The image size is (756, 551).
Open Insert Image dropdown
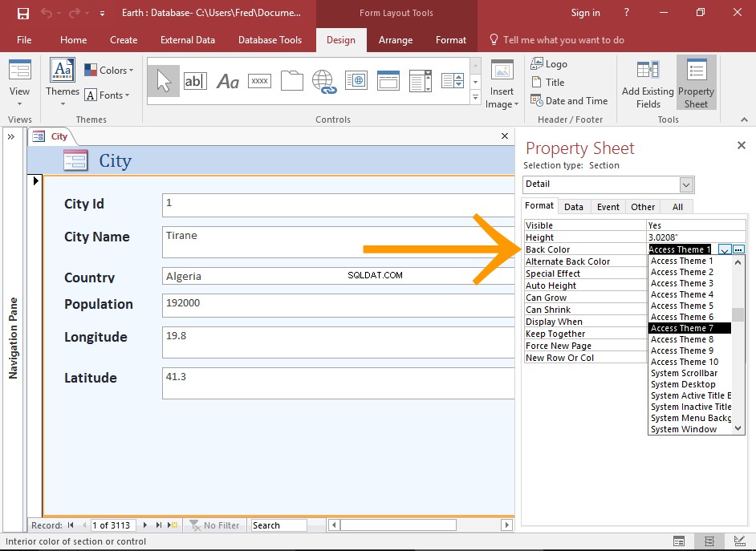coord(502,85)
